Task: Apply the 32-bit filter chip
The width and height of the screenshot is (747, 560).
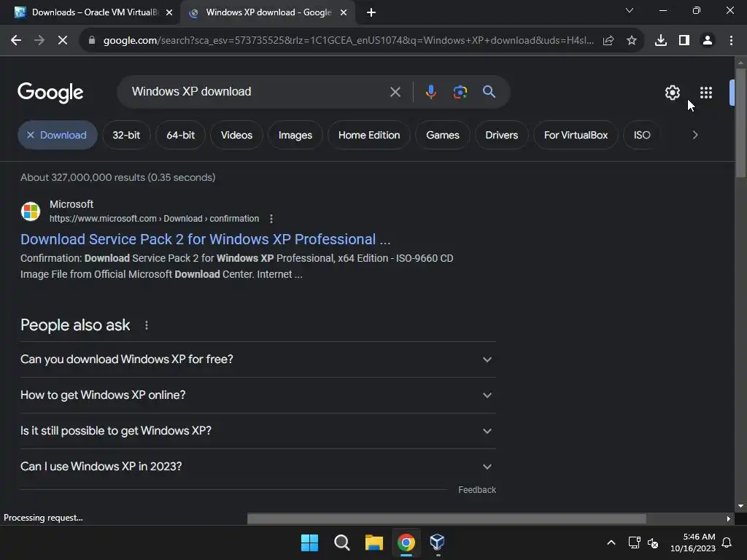Action: (126, 135)
